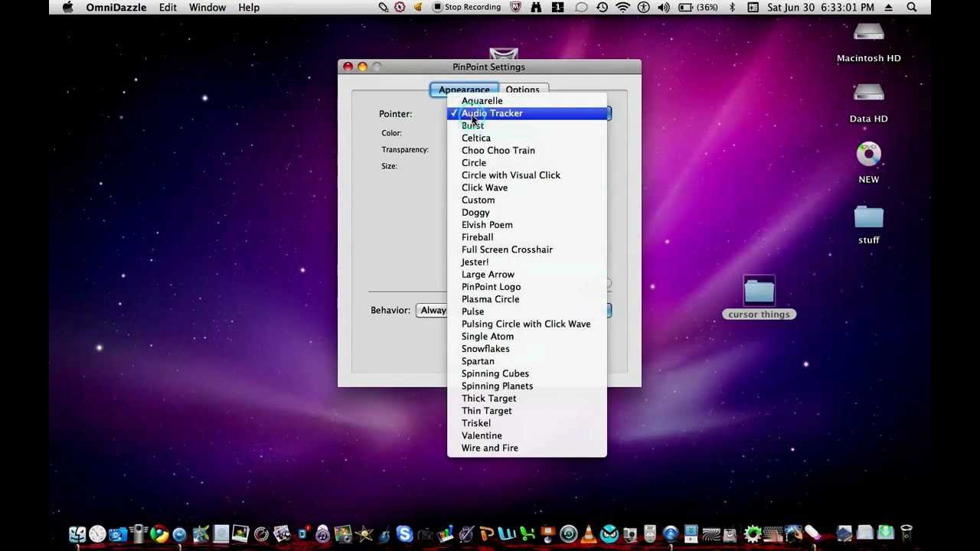Choose the Custom pointer option

(527, 200)
